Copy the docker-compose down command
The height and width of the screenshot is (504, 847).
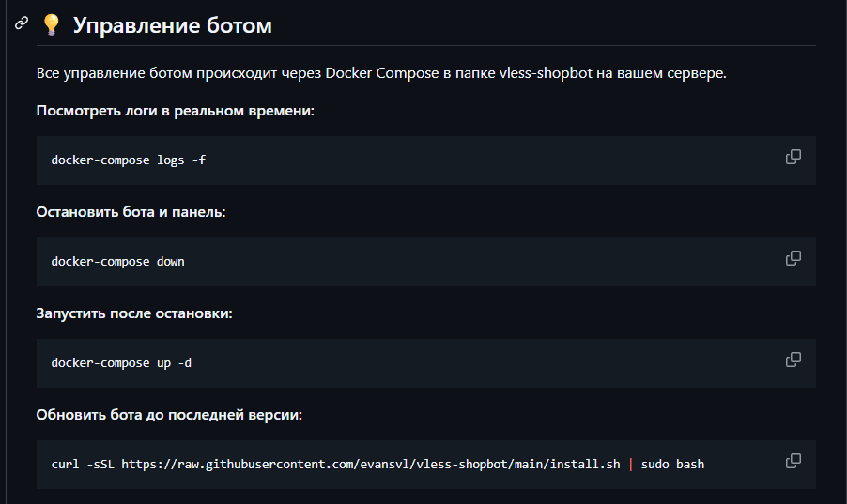793,258
